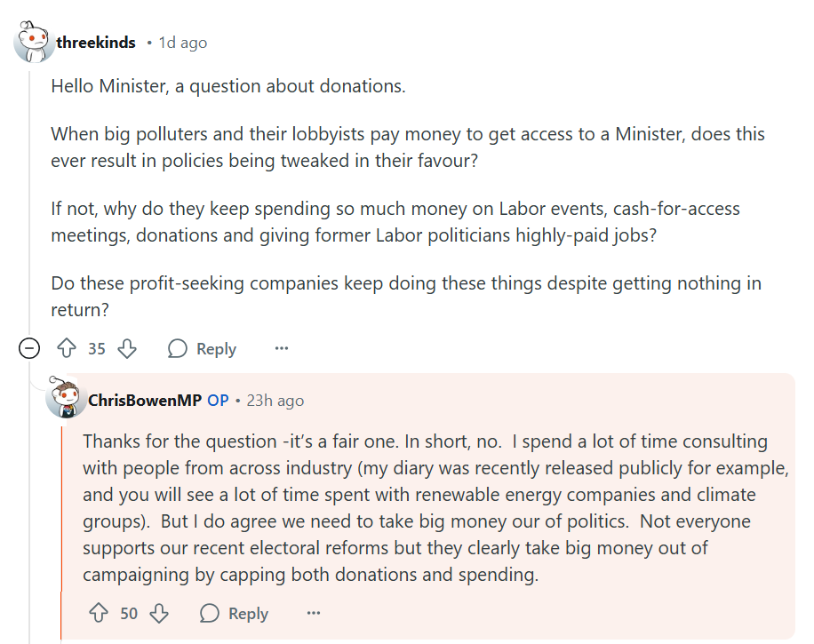Image resolution: width=814 pixels, height=644 pixels.
Task: Reply to the threekinds comment
Action: coord(203,348)
